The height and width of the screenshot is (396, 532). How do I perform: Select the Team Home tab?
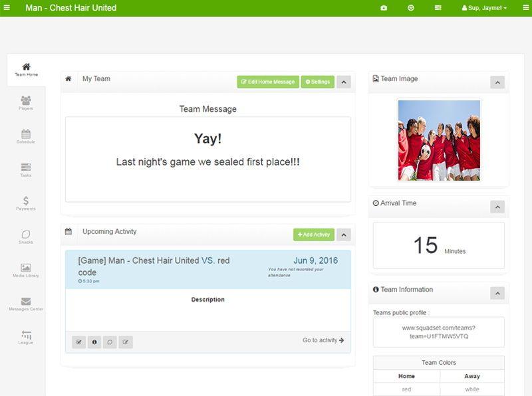(x=26, y=70)
